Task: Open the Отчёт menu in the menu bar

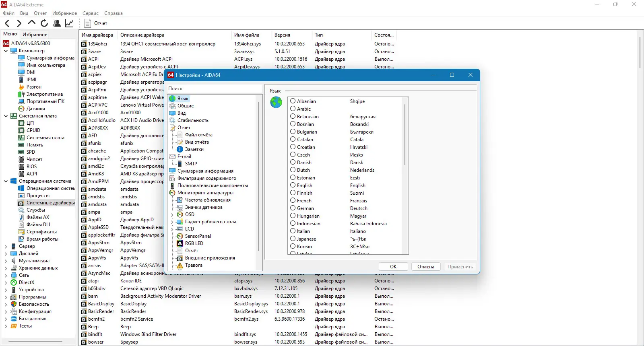Action: click(40, 13)
